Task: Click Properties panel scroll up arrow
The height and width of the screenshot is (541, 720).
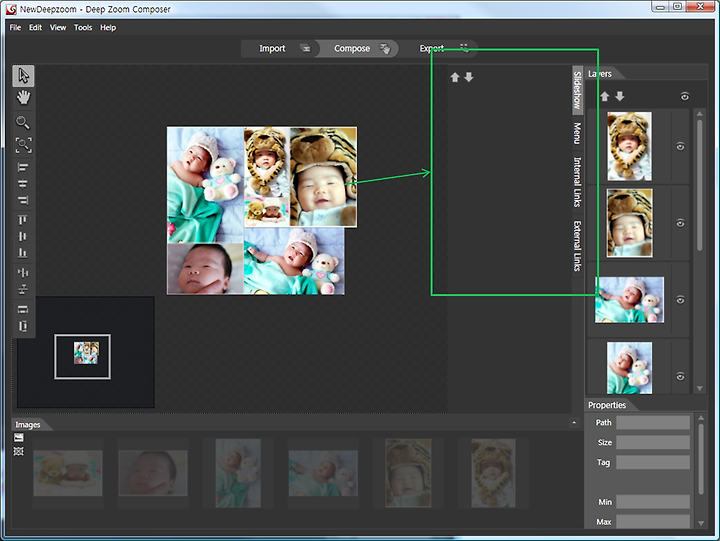Action: coord(701,418)
